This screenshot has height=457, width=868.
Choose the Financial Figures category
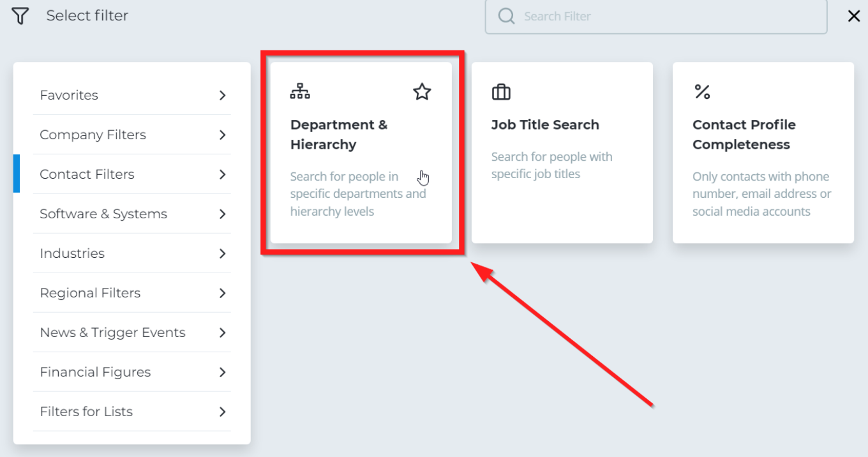point(132,372)
